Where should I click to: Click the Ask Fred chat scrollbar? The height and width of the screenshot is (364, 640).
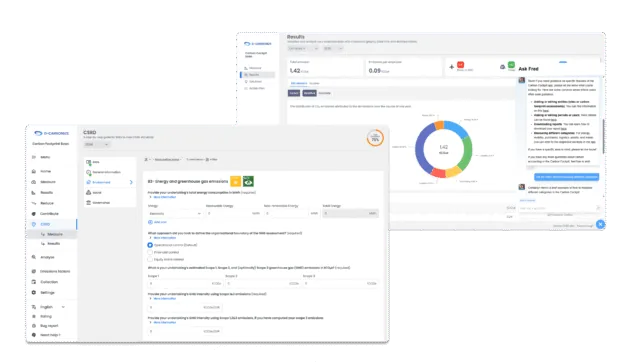[603, 136]
